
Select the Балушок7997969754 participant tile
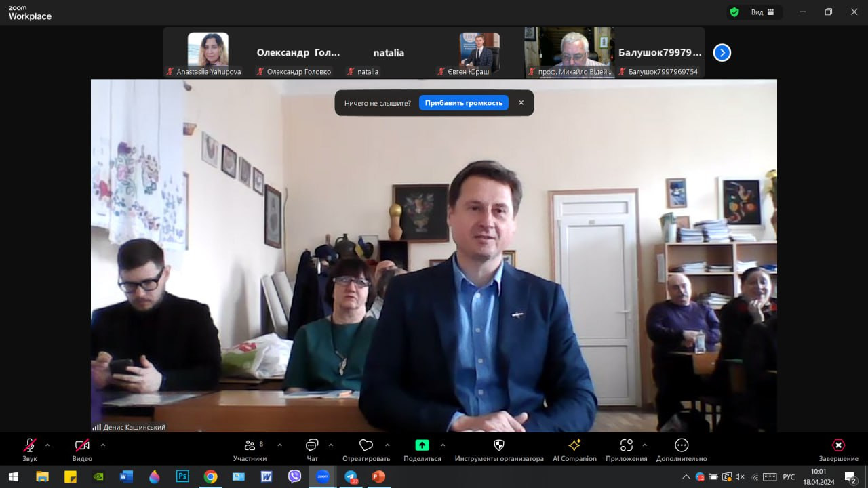coord(660,53)
